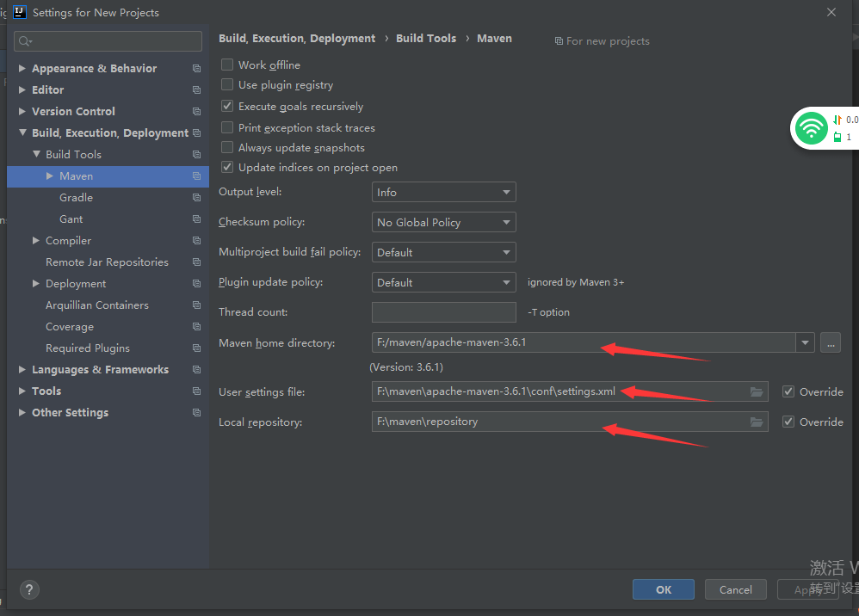
Task: Click the project-level icon beside Editor
Action: (196, 89)
